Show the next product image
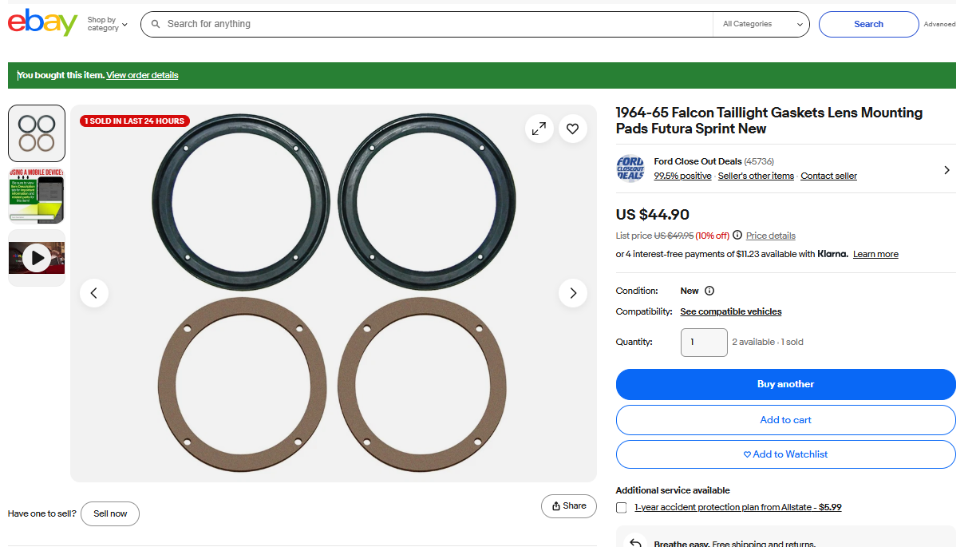Image resolution: width=980 pixels, height=547 pixels. 572,293
